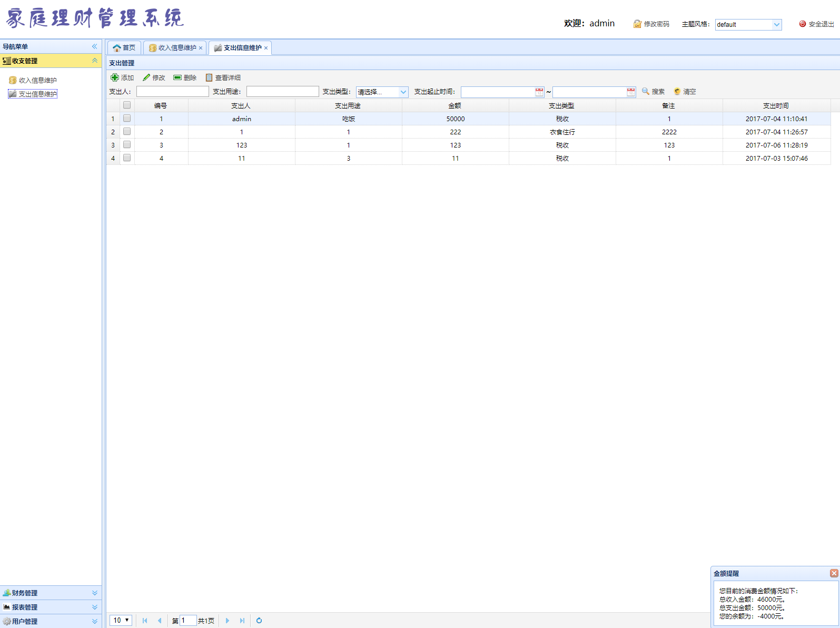840x628 pixels.
Task: Click the Edit (修改) pencil icon
Action: pos(146,77)
